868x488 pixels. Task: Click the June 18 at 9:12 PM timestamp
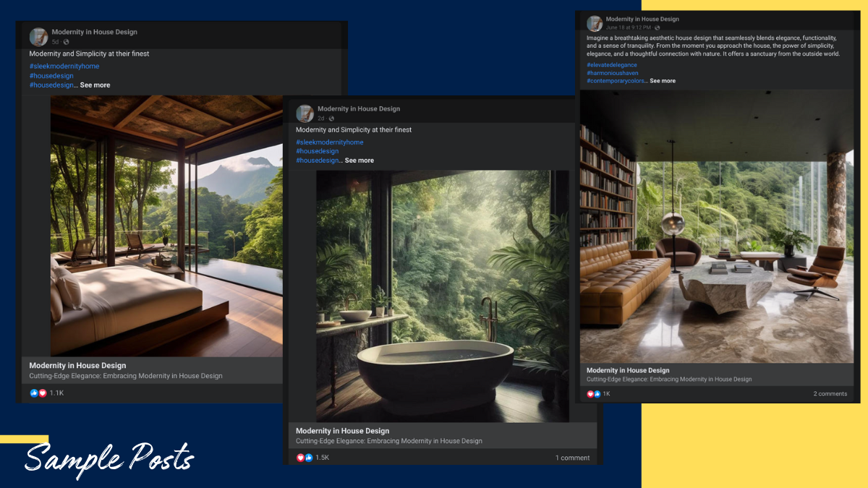click(x=629, y=27)
